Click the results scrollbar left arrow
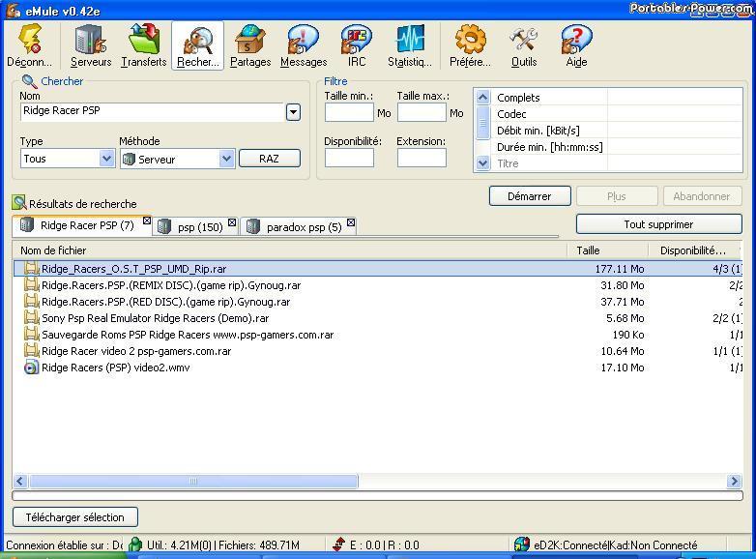The width and height of the screenshot is (756, 559). (19, 481)
